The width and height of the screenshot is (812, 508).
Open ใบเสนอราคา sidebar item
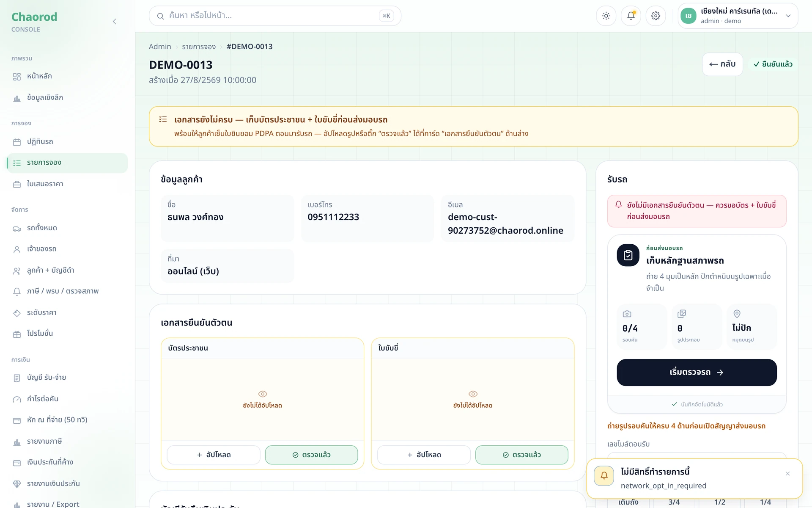point(68,184)
